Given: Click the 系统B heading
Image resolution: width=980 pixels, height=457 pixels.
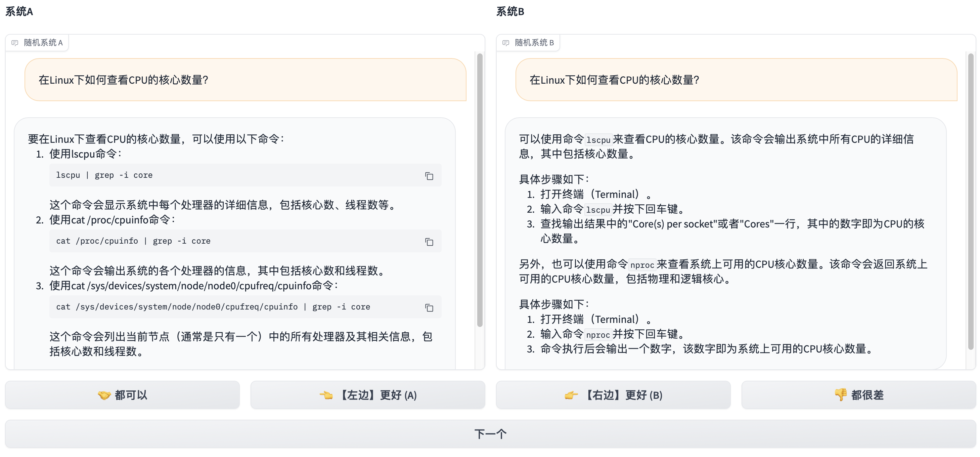Looking at the screenshot, I should point(510,12).
